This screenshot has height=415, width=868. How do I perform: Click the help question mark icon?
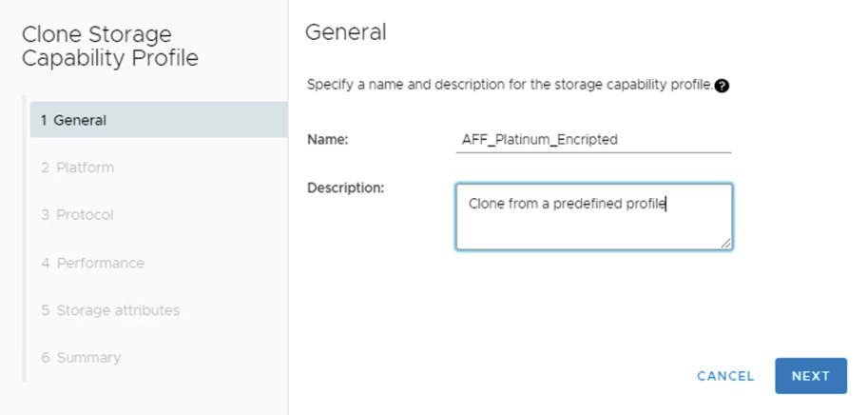click(x=723, y=86)
